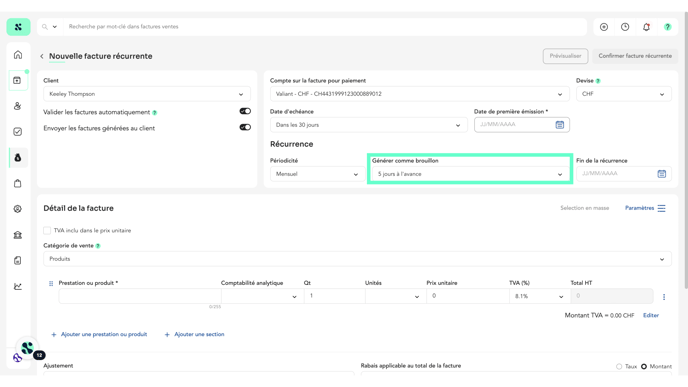
Task: Open Périodicité Mensuel dropdown
Action: [x=317, y=174]
